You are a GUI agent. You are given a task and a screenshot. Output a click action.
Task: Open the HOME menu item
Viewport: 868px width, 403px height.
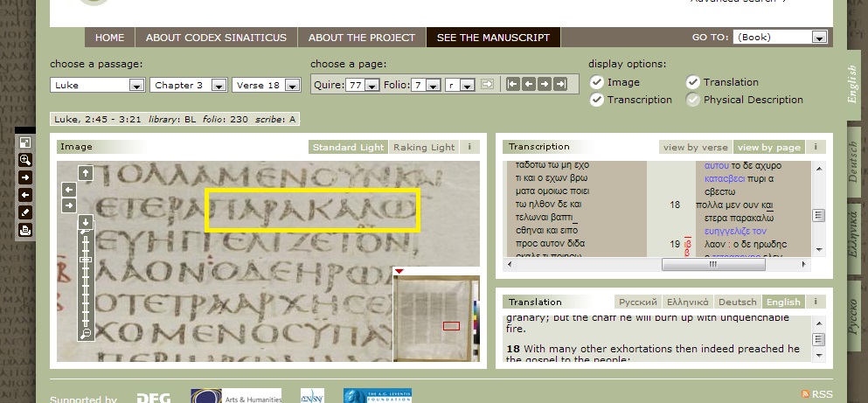[109, 38]
